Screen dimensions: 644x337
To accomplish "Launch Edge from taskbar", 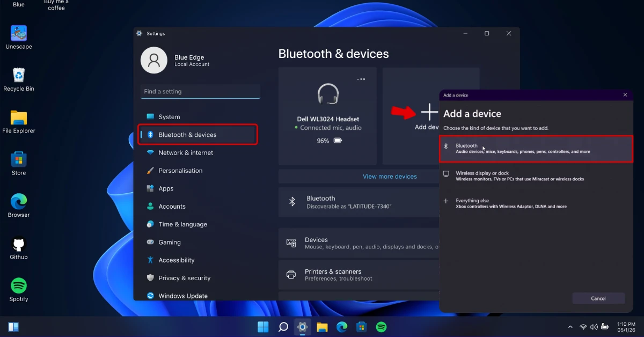I will click(342, 327).
